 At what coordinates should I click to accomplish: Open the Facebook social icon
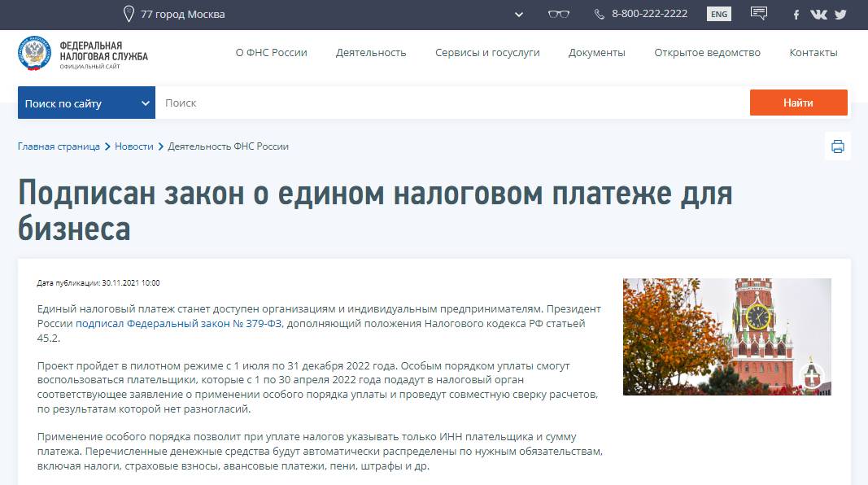pos(796,15)
